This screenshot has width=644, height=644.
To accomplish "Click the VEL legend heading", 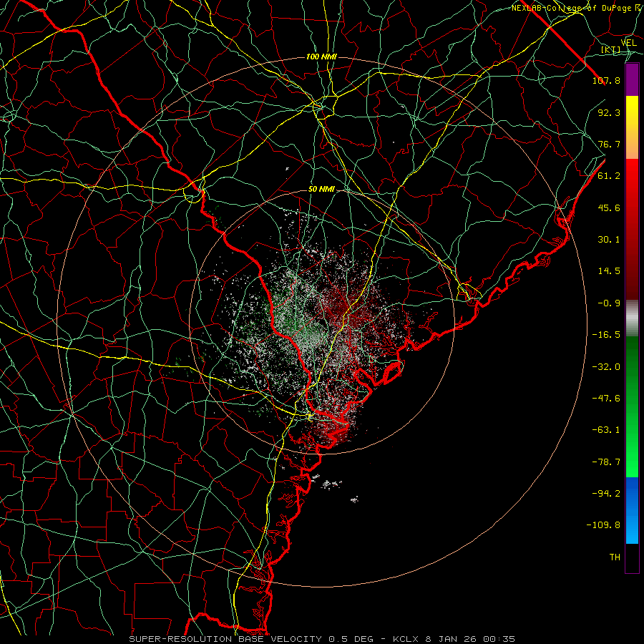I will (629, 43).
